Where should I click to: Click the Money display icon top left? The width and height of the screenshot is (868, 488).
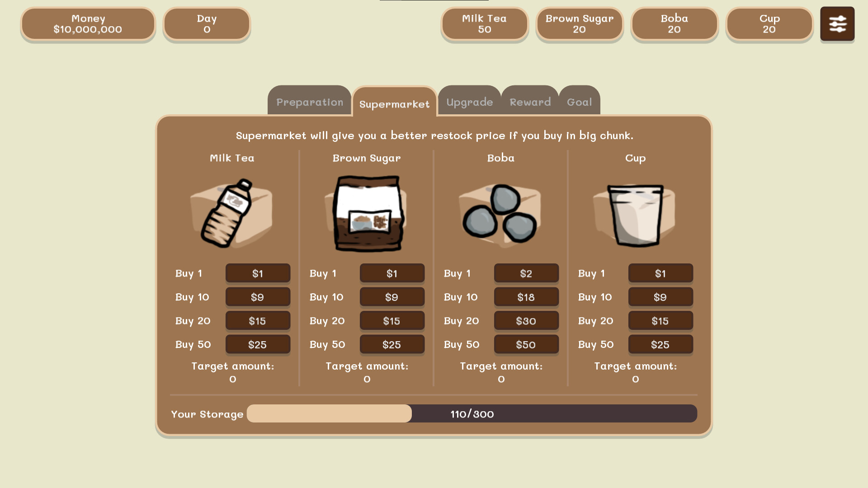[x=88, y=23]
